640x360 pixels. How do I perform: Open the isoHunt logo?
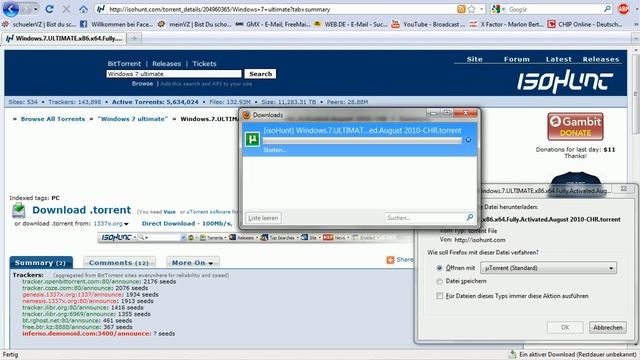click(565, 81)
